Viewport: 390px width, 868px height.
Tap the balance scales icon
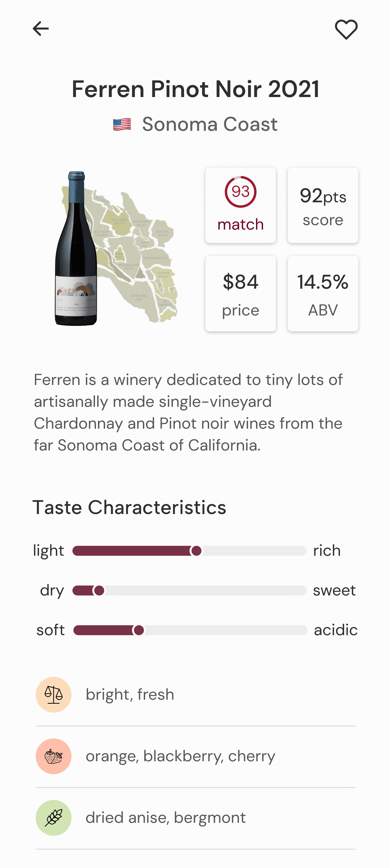pyautogui.click(x=54, y=694)
